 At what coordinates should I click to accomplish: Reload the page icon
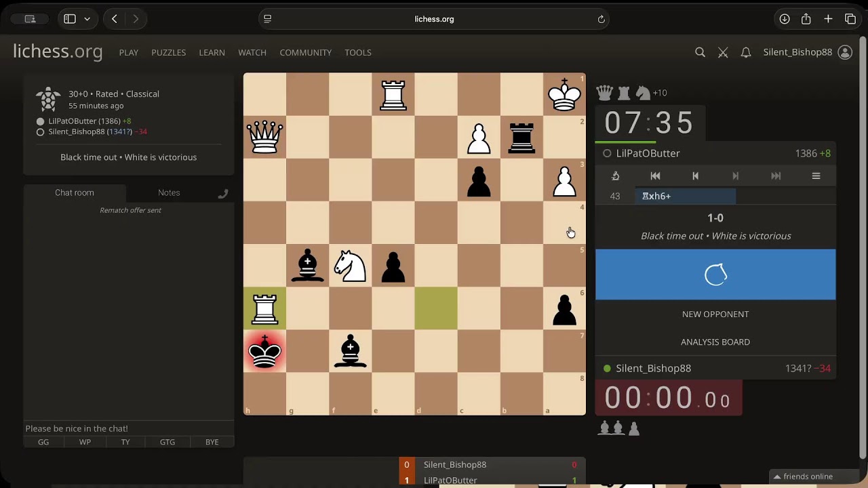[601, 19]
